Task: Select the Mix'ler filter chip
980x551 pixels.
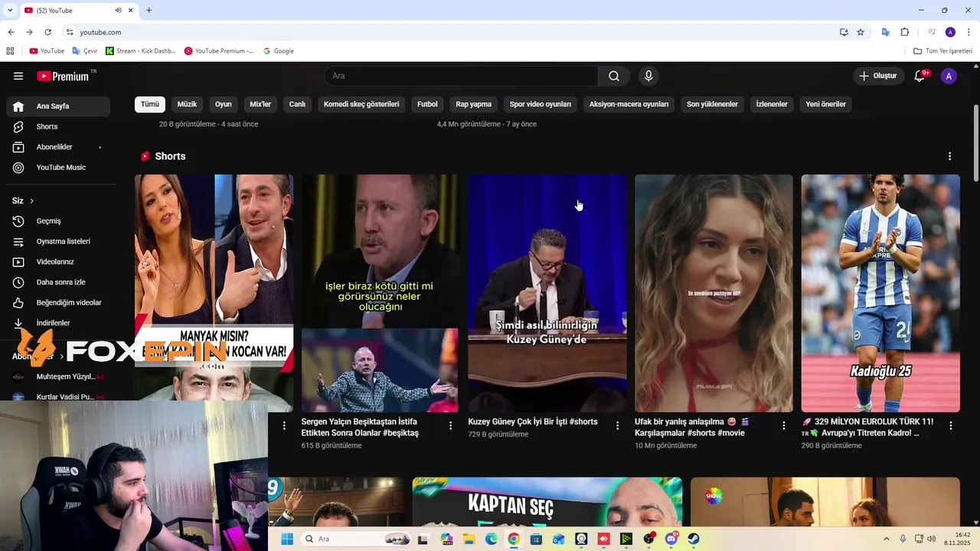Action: [x=260, y=104]
